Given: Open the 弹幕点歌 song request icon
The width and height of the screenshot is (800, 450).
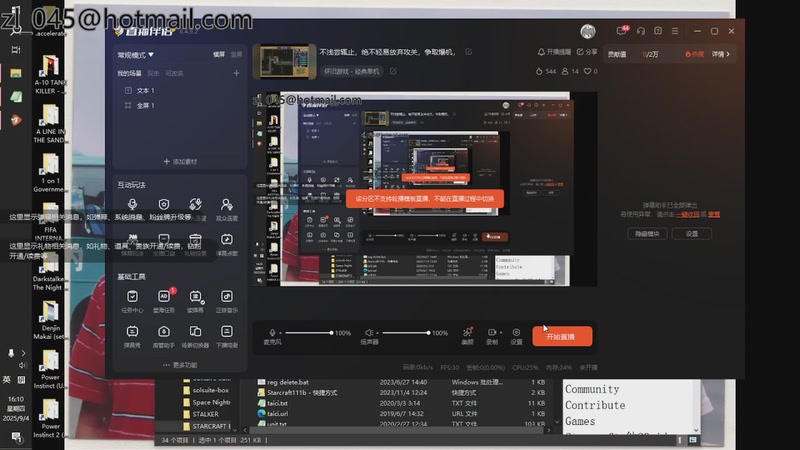Looking at the screenshot, I should pos(227,244).
